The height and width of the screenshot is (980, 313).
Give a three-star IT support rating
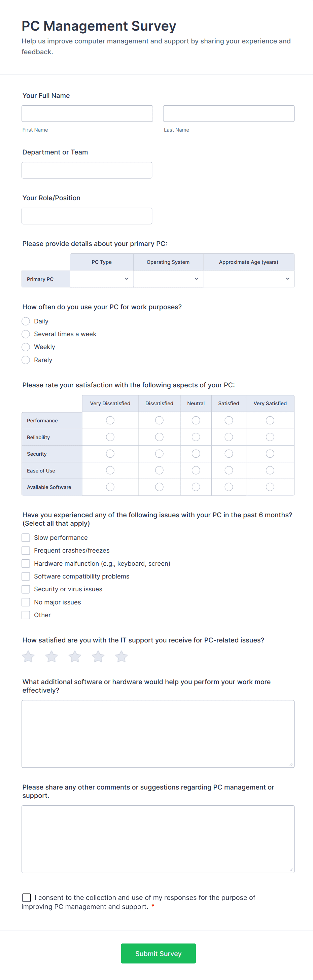(x=74, y=656)
